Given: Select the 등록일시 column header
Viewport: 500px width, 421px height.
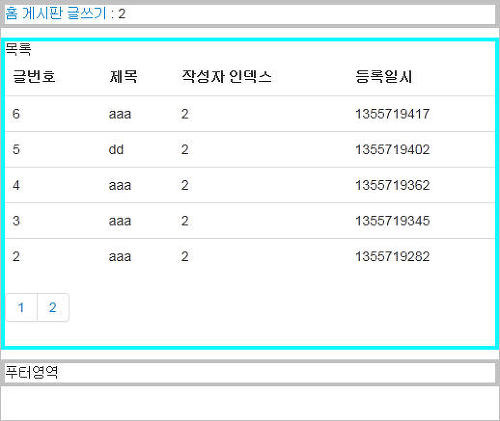Looking at the screenshot, I should (384, 76).
